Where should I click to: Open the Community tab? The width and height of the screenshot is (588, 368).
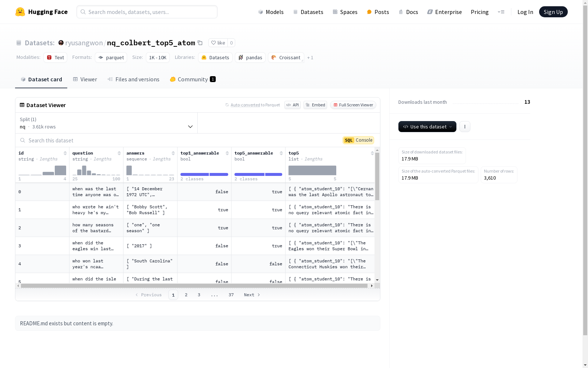193,79
